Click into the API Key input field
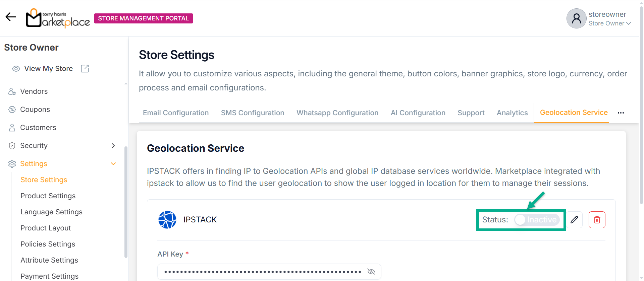 pyautogui.click(x=262, y=272)
